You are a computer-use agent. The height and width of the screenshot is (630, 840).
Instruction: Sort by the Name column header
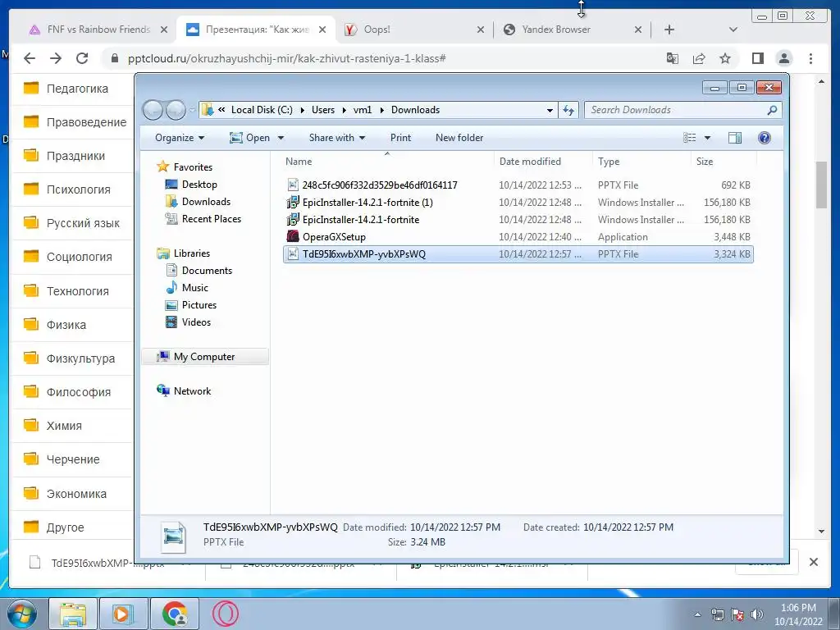click(387, 162)
